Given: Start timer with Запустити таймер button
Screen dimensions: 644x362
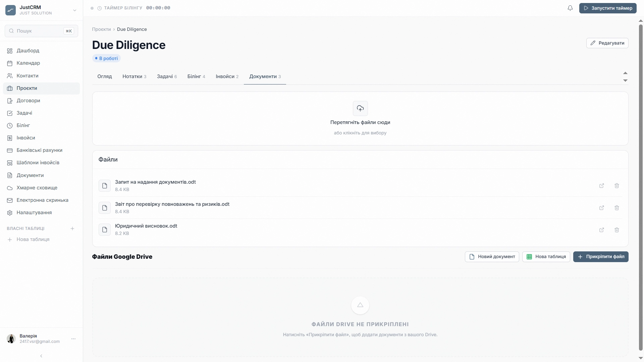Looking at the screenshot, I should [x=608, y=8].
